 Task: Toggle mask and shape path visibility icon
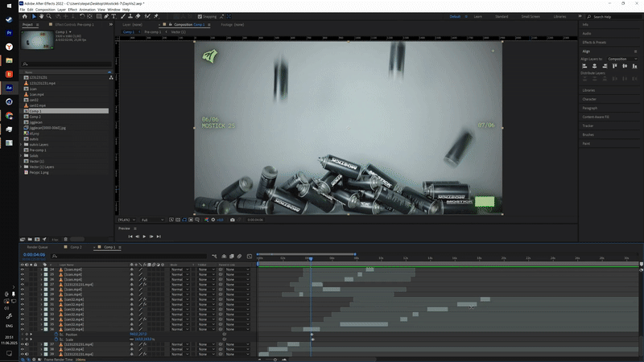pyautogui.click(x=184, y=220)
